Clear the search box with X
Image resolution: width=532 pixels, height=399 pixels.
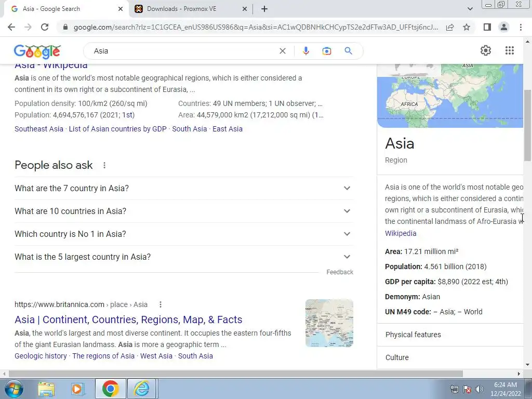(282, 51)
